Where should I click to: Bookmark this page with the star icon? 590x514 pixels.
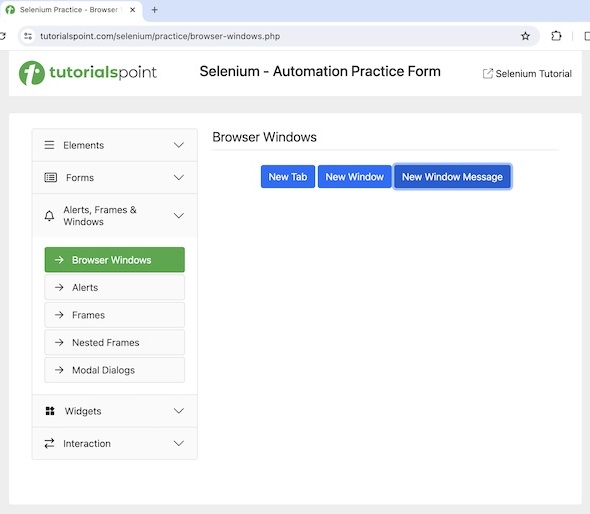pyautogui.click(x=525, y=36)
